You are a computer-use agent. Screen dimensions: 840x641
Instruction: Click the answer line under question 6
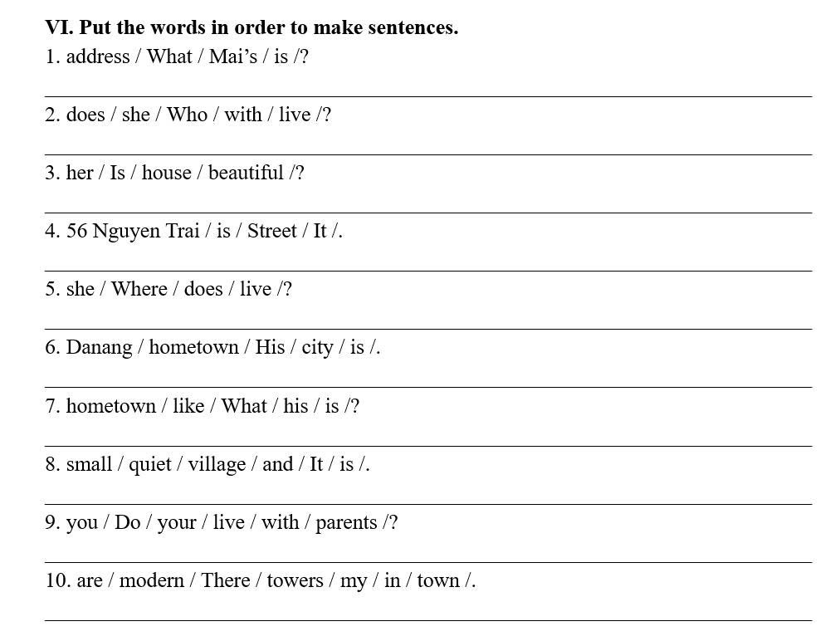click(x=428, y=387)
